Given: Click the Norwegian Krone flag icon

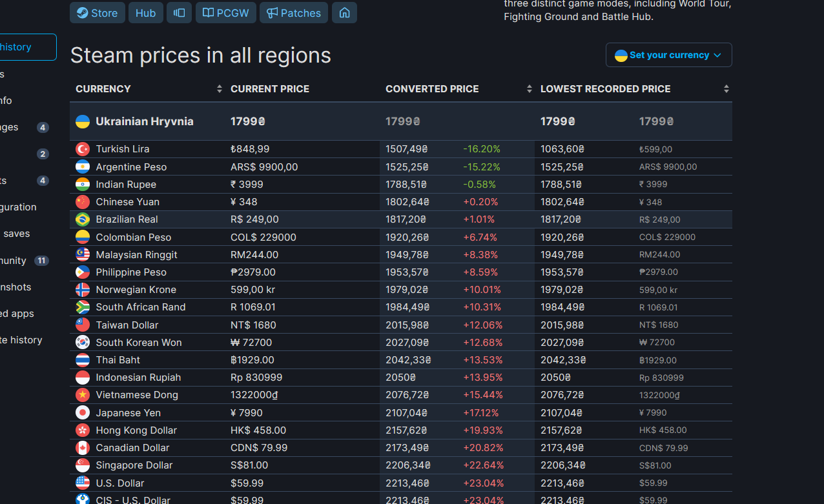Looking at the screenshot, I should (x=83, y=289).
